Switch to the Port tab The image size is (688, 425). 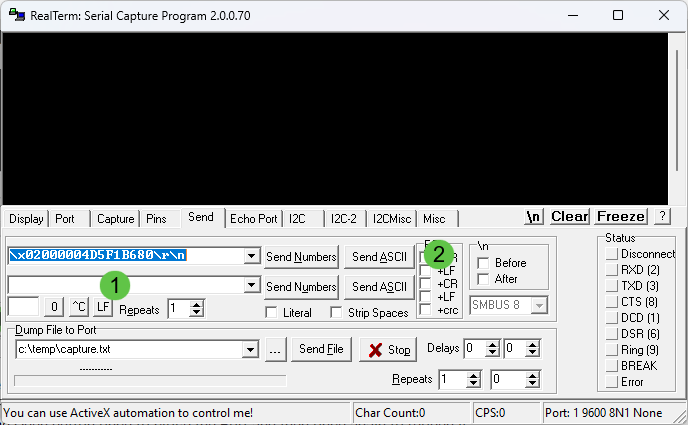65,219
